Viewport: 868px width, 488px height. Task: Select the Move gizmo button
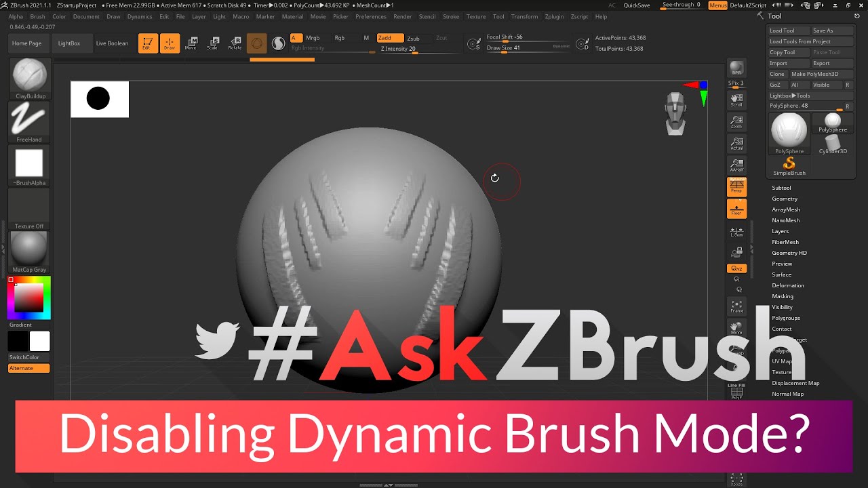(191, 43)
